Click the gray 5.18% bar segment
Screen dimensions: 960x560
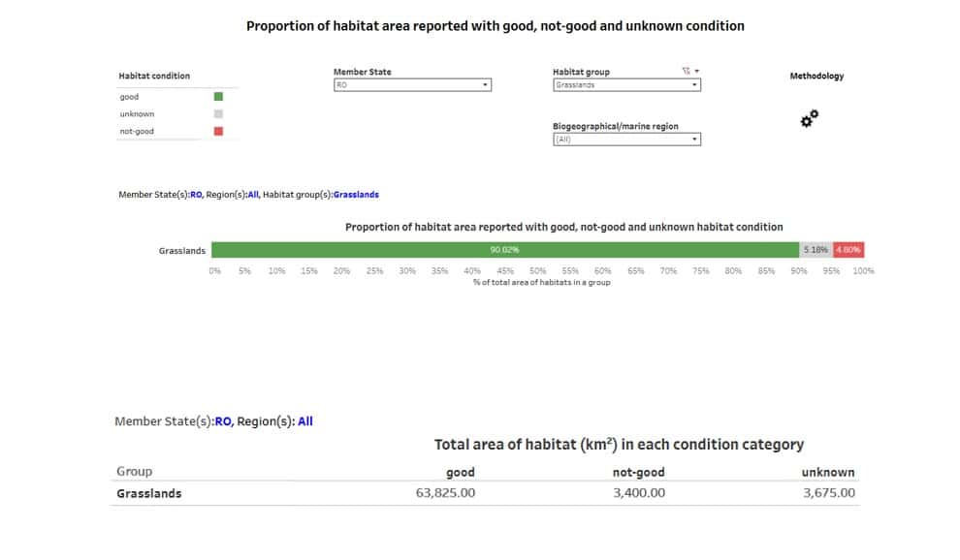(816, 250)
